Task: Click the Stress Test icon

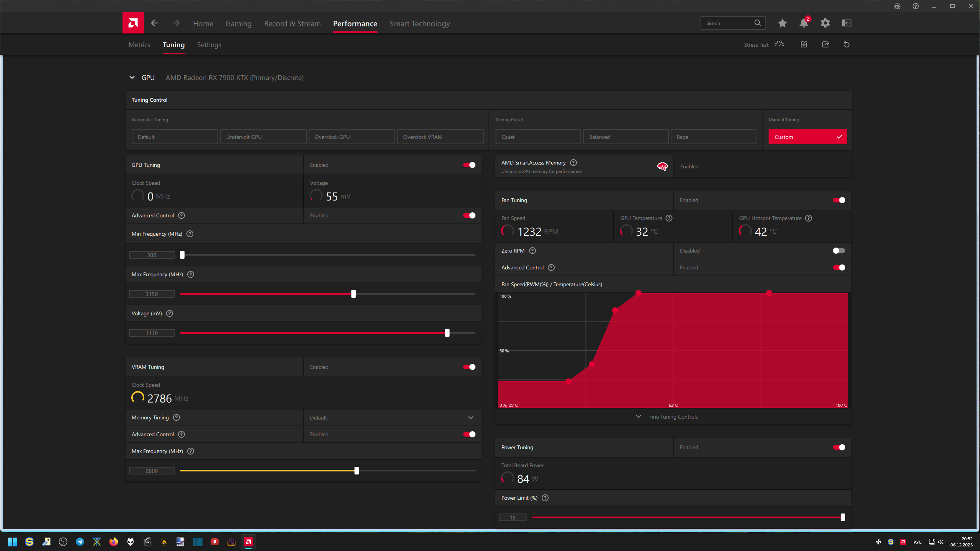Action: (x=779, y=44)
